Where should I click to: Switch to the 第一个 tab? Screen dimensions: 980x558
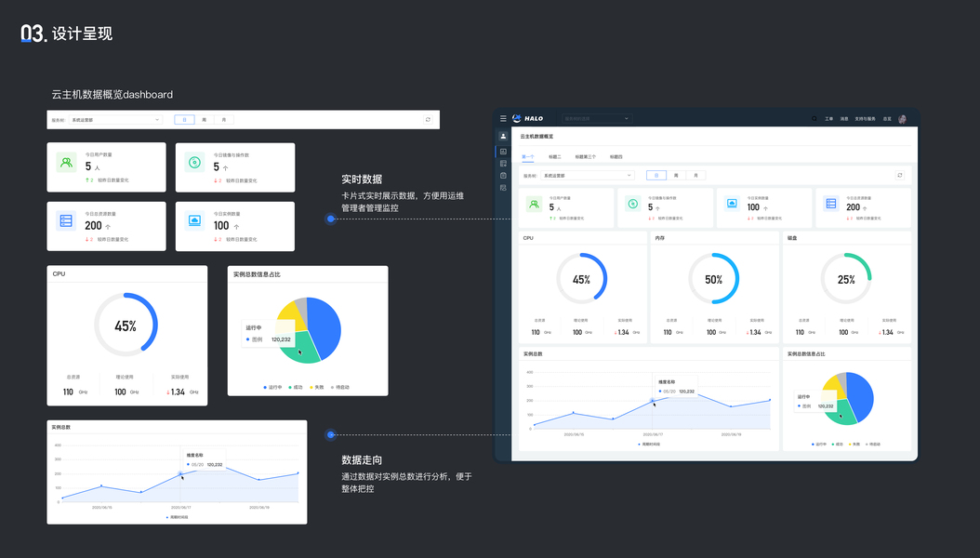click(528, 157)
